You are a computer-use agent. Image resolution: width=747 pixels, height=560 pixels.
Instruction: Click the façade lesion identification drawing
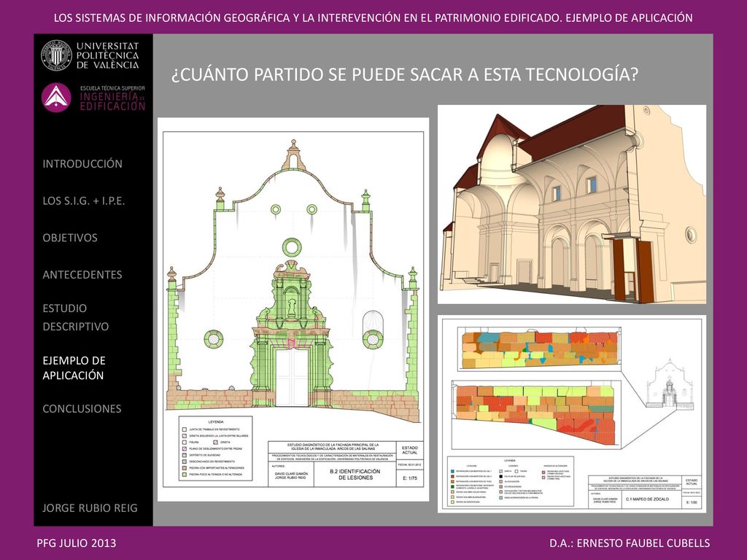coord(293,309)
